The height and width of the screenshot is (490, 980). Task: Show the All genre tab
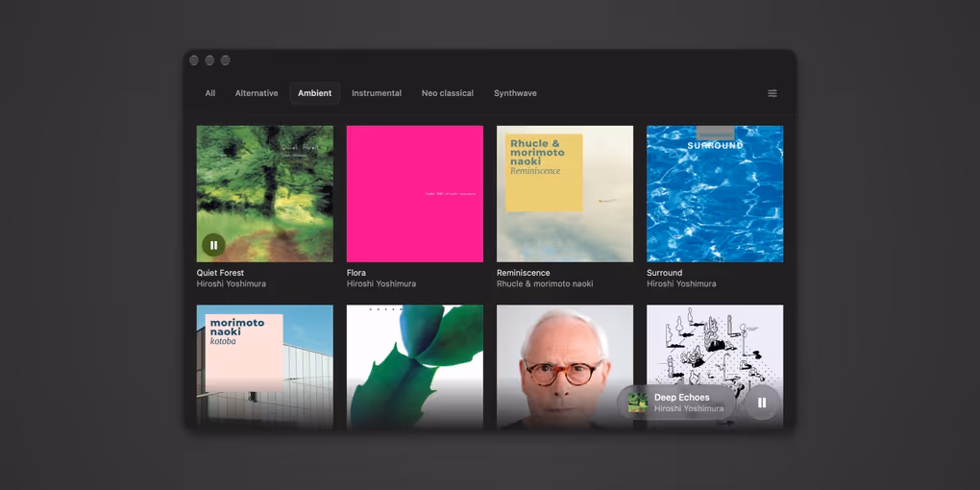coord(210,93)
